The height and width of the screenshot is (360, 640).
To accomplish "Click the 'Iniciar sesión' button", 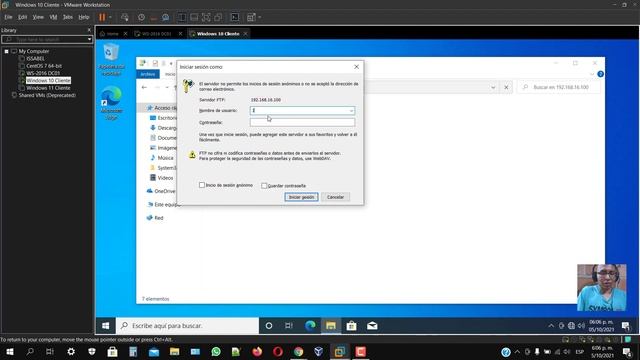I will click(301, 197).
